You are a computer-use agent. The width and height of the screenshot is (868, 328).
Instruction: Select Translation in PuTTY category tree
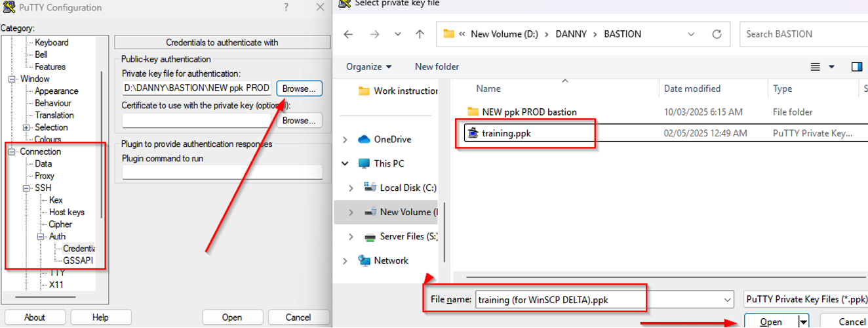coord(54,115)
